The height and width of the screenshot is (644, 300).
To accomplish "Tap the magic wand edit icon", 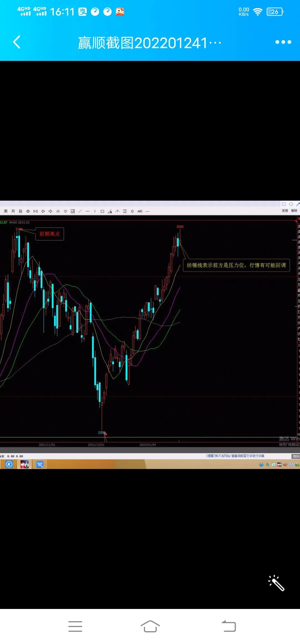I will point(276,583).
